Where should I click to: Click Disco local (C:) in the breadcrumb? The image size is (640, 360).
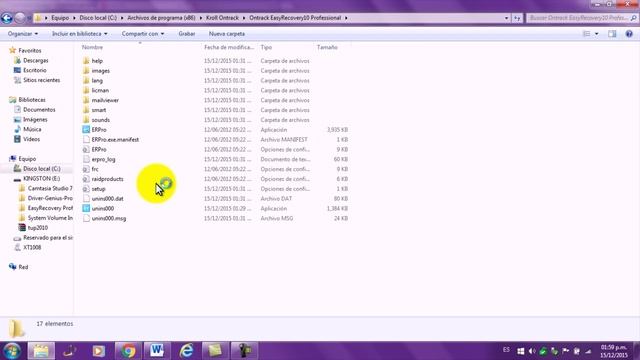98,18
